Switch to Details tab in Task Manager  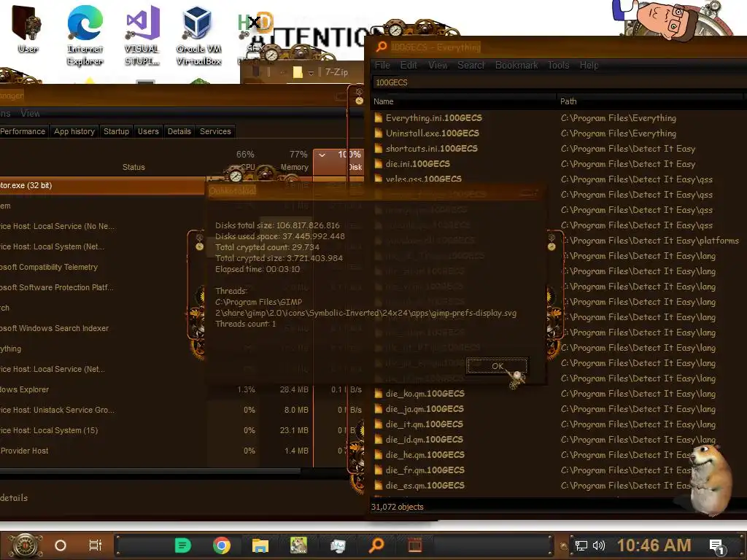point(179,131)
